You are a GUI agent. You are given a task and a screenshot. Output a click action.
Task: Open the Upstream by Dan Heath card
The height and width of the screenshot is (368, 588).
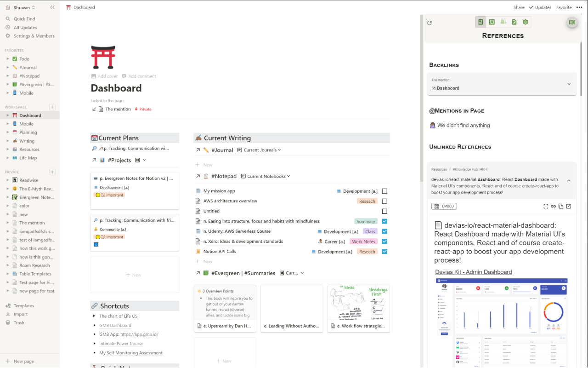click(225, 308)
